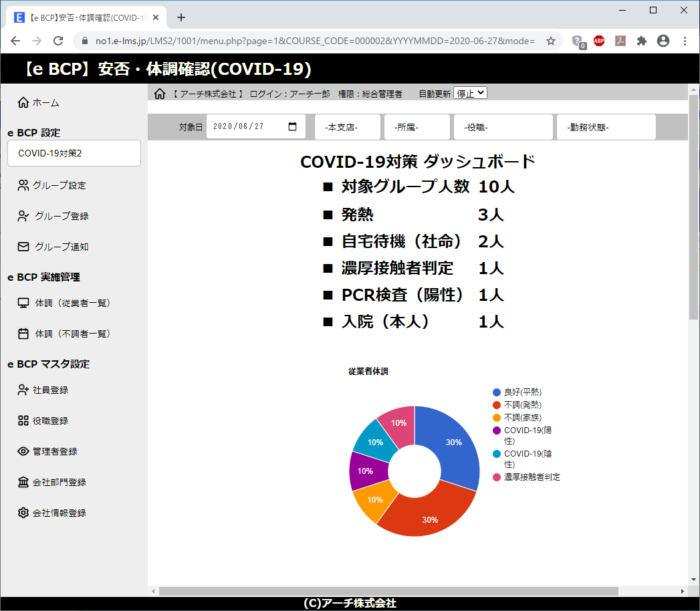
Task: Open the calendar picker in date field
Action: tap(292, 127)
